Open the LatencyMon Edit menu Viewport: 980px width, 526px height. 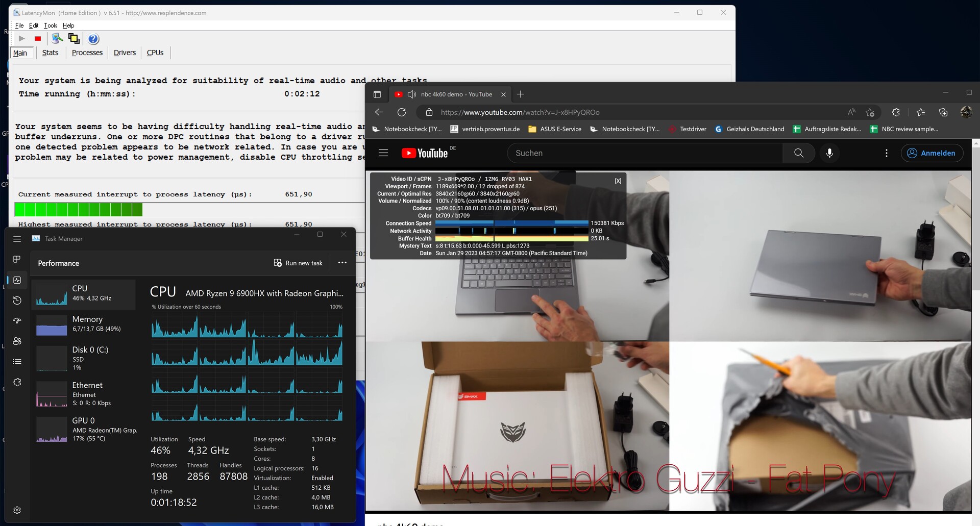coord(34,26)
